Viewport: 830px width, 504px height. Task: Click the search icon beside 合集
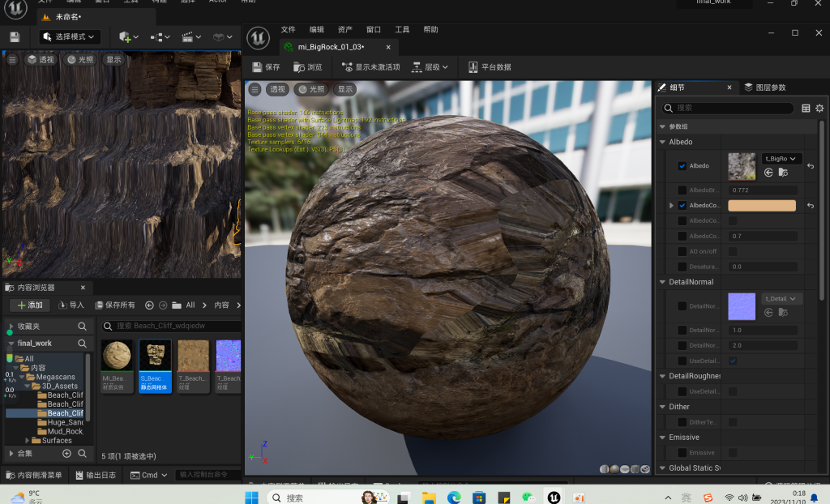(x=82, y=454)
